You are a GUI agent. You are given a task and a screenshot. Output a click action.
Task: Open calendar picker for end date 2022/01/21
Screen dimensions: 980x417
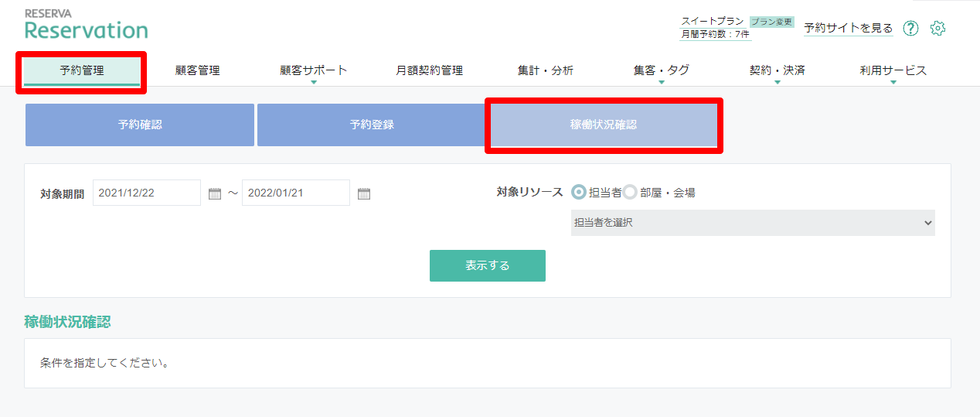tap(364, 193)
